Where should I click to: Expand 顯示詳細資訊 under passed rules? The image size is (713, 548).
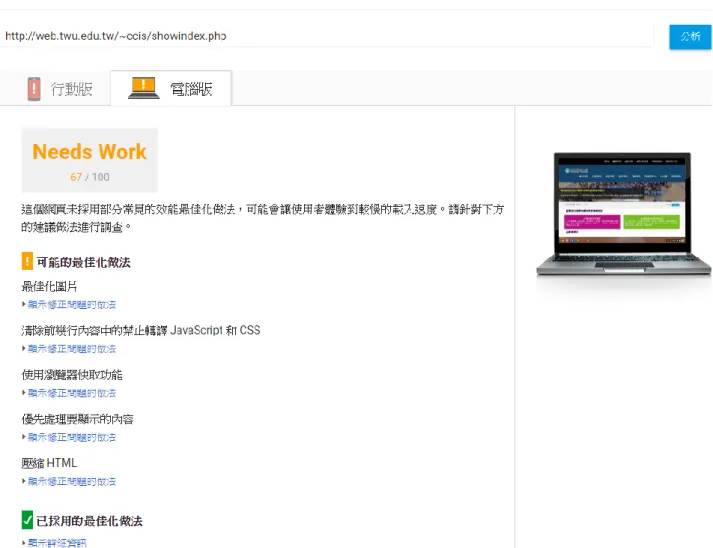tap(56, 543)
